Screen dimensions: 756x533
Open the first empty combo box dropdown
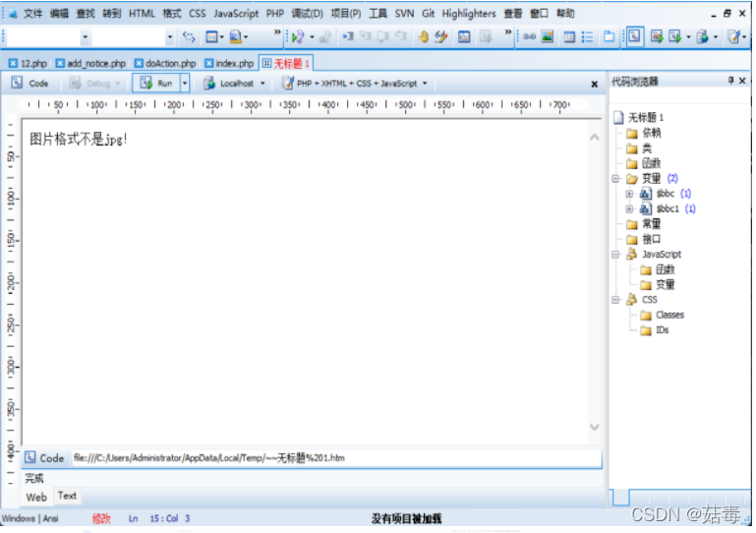85,36
